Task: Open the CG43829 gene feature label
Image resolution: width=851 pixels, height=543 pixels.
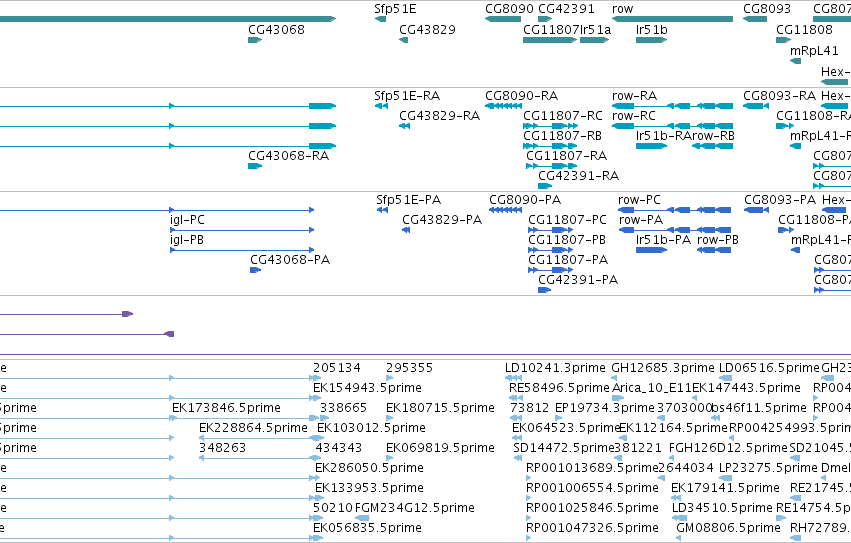Action: coord(427,30)
